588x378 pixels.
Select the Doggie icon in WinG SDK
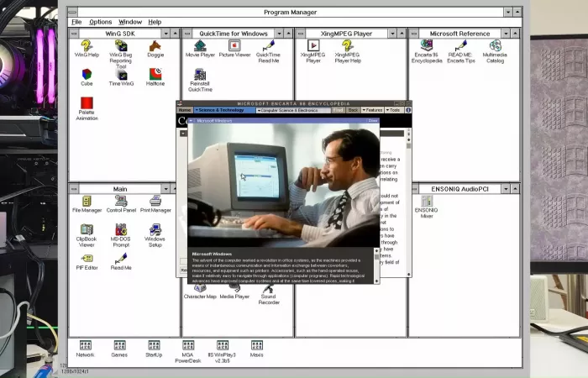(x=155, y=45)
